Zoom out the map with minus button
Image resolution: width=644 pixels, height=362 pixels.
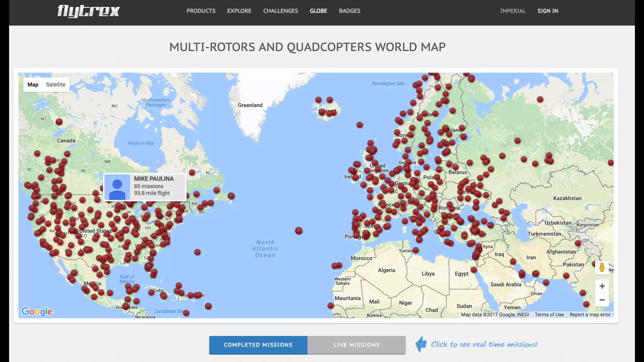(602, 300)
